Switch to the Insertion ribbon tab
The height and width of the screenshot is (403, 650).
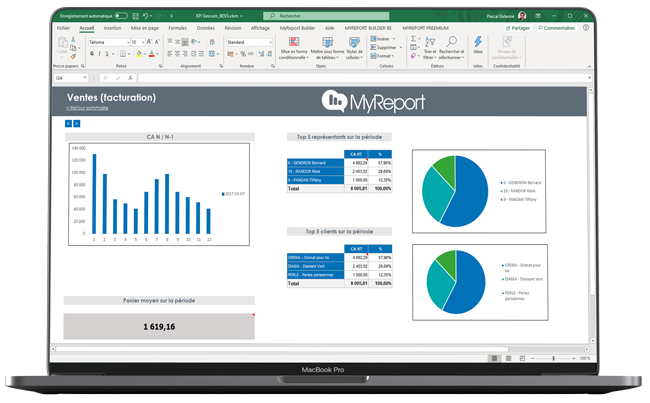pos(112,28)
